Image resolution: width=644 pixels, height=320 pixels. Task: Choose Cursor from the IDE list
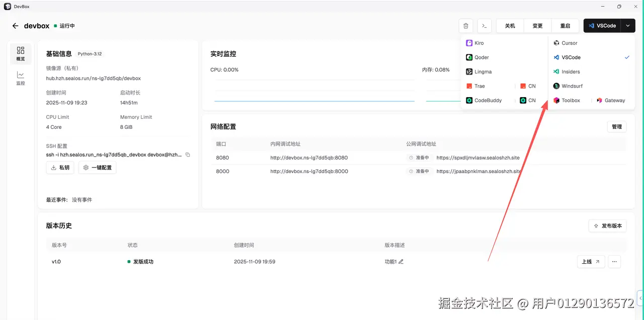coord(570,43)
